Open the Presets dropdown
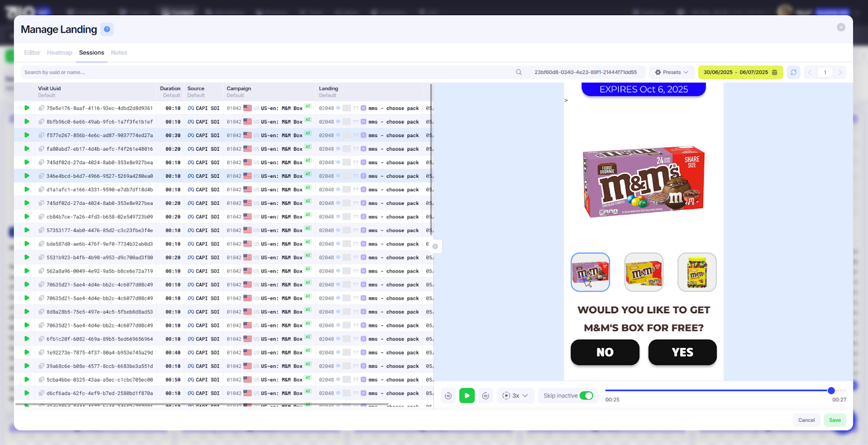Viewport: 868px width, 445px height. (x=671, y=72)
